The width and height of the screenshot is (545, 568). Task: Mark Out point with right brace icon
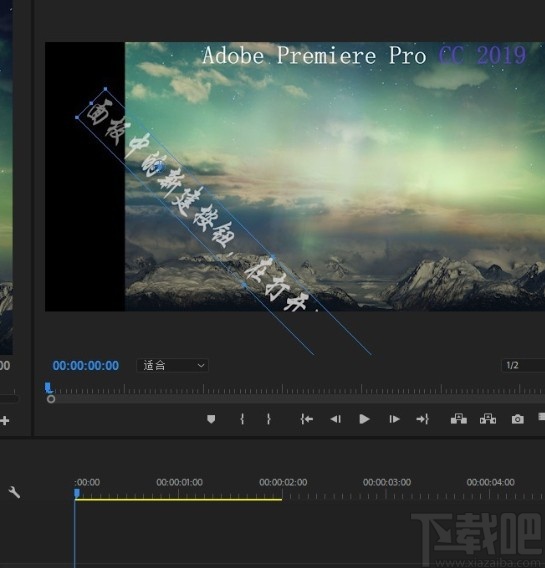268,419
